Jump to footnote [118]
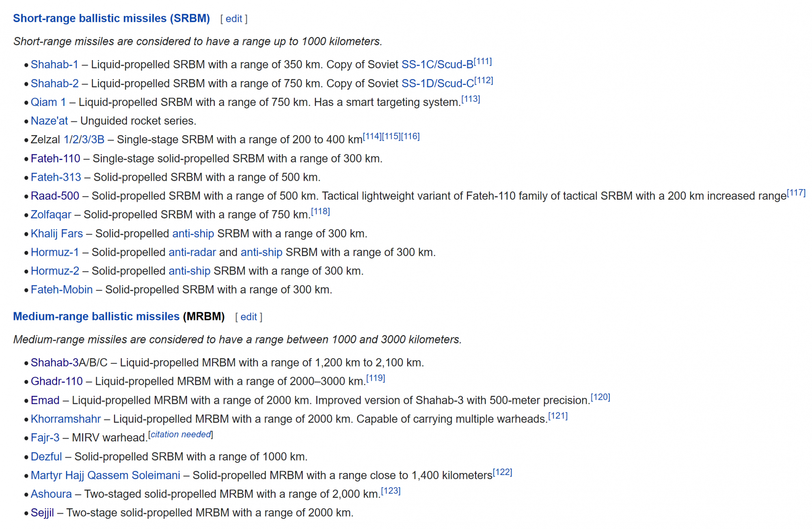 point(321,212)
